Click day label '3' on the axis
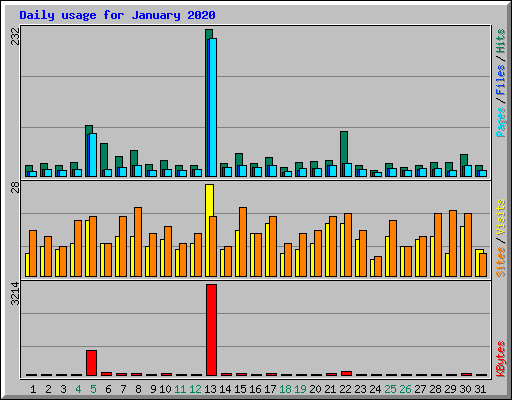The image size is (512, 400). click(63, 389)
